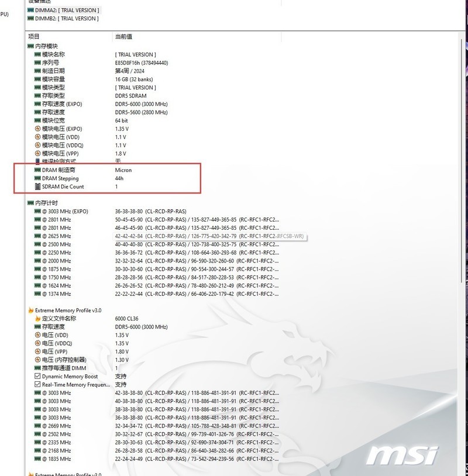Image resolution: width=468 pixels, height=476 pixels.
Task: Select the value 16 GB (32 banks)
Action: 134,79
